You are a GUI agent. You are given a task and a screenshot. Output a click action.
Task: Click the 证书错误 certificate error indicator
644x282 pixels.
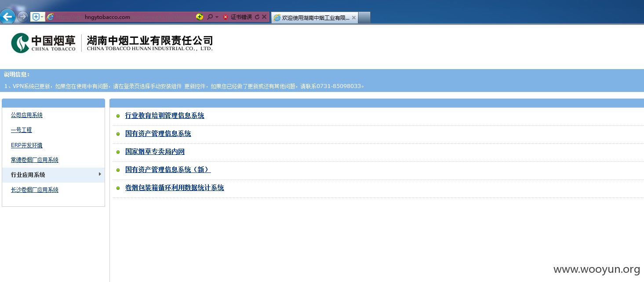coord(237,17)
